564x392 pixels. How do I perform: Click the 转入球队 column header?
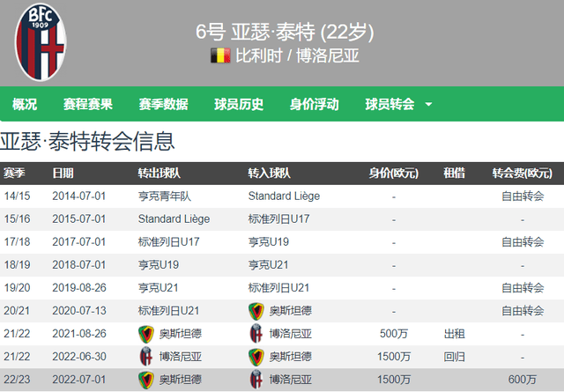point(269,174)
